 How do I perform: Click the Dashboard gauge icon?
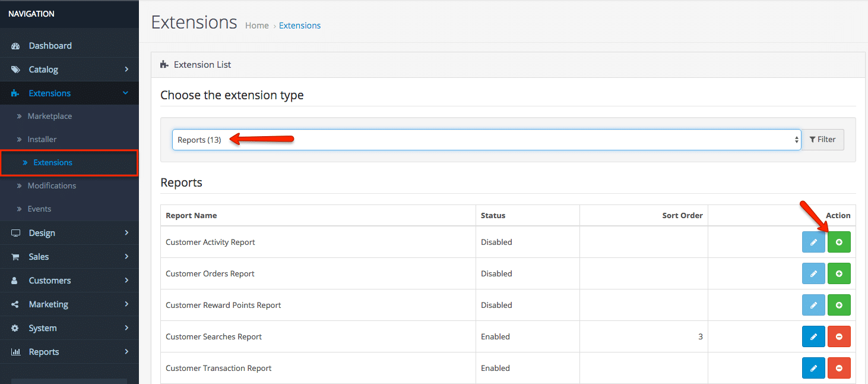15,46
